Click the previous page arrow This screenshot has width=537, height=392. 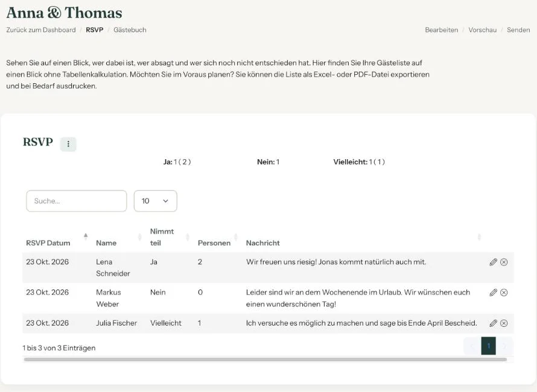(472, 346)
